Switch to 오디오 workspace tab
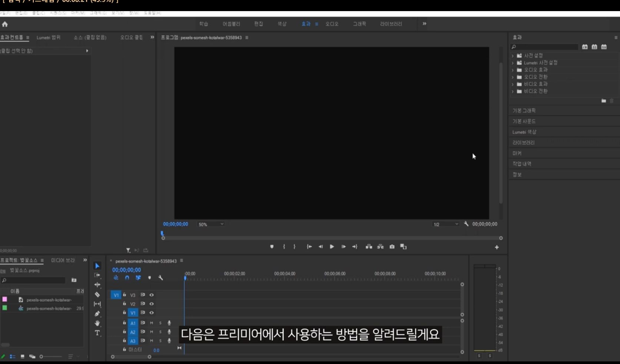 click(x=332, y=24)
